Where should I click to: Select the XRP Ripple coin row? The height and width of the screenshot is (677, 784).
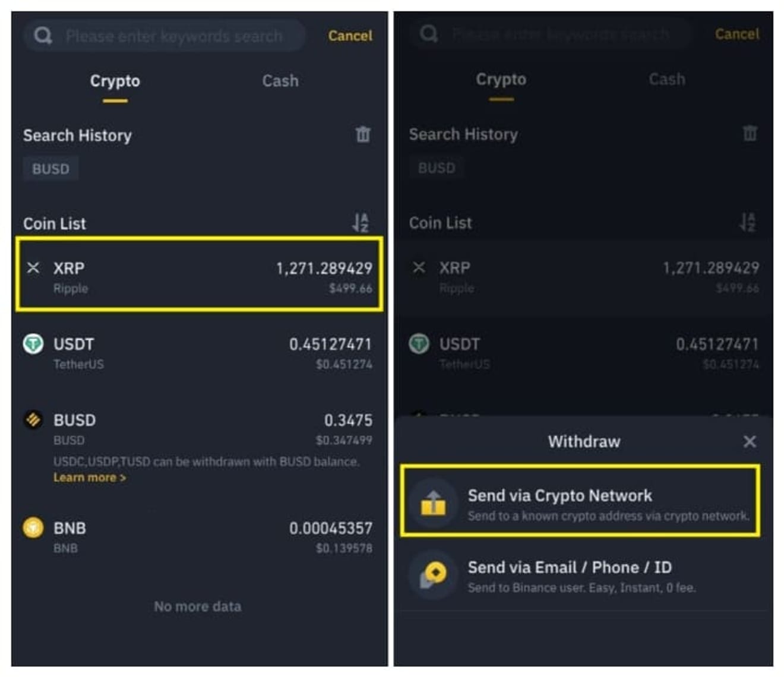pyautogui.click(x=199, y=275)
